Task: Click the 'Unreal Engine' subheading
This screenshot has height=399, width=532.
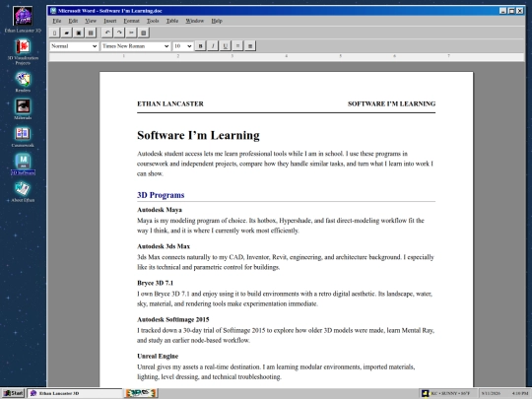Action: click(158, 357)
